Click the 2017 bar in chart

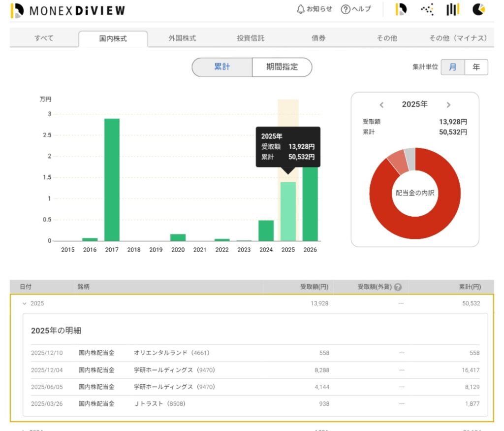(112, 179)
